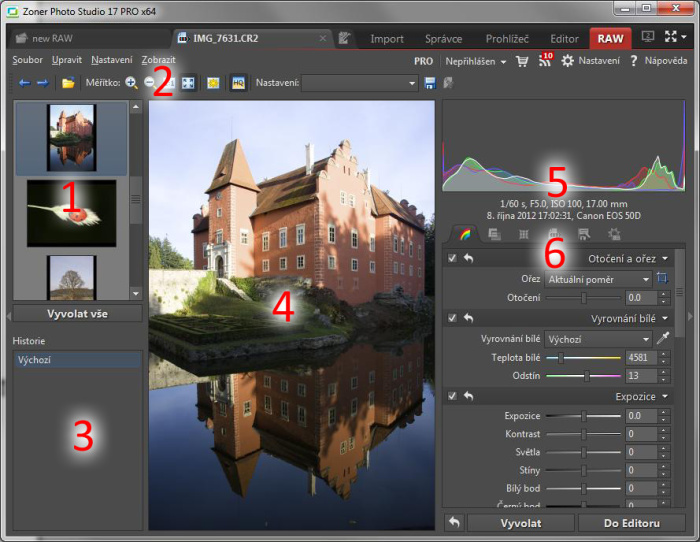Click the white balance eyedropper icon
The width and height of the screenshot is (700, 542).
click(x=662, y=339)
